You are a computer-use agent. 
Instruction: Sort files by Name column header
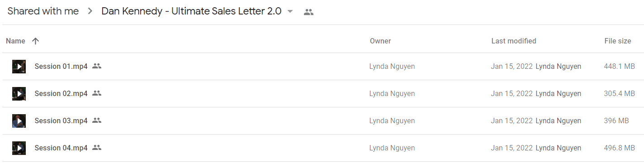(15, 41)
